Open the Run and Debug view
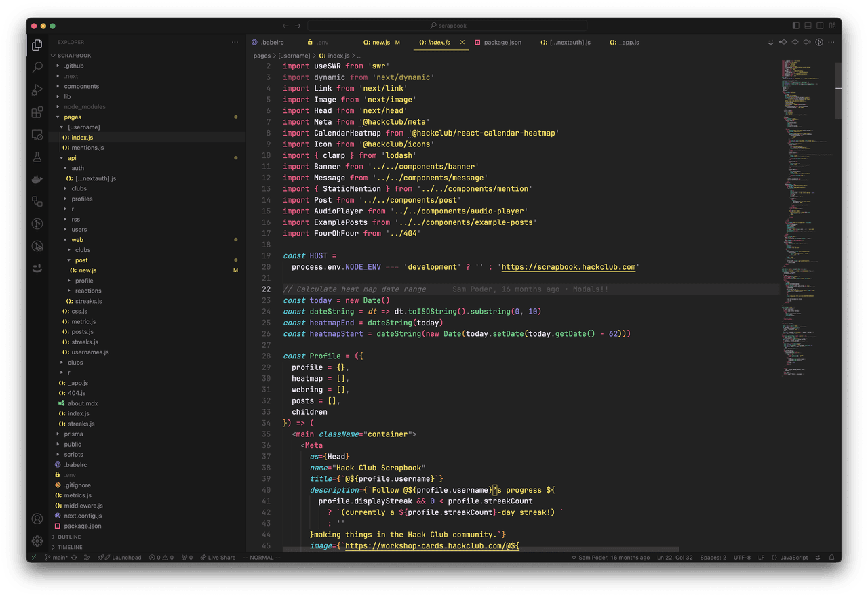868x597 pixels. [x=37, y=89]
